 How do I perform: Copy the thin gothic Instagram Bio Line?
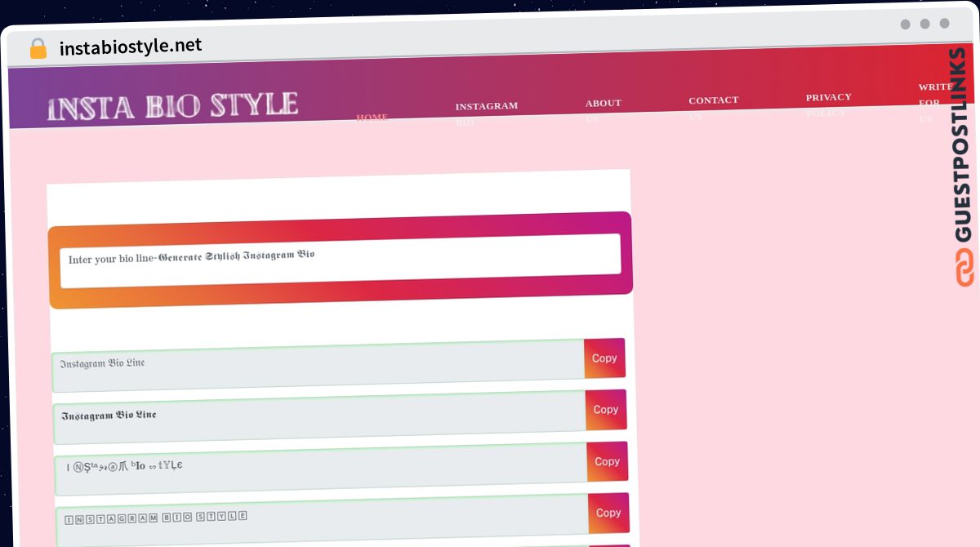point(604,358)
